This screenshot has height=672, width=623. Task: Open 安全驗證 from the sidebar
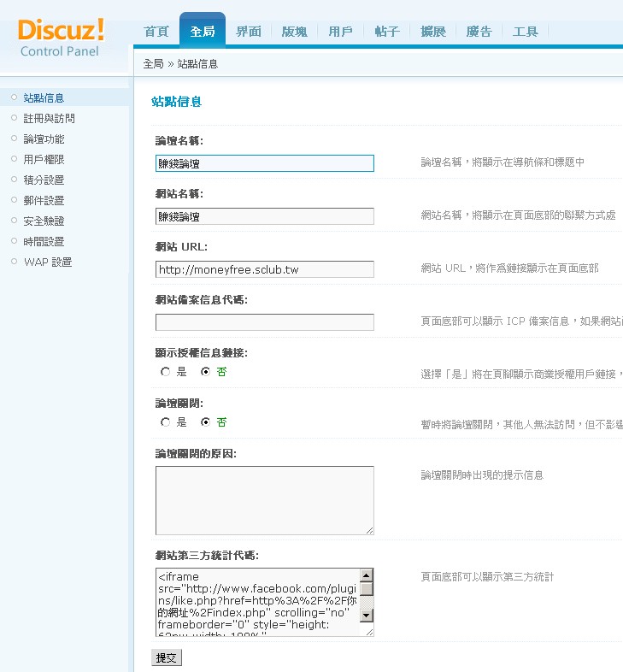point(44,221)
